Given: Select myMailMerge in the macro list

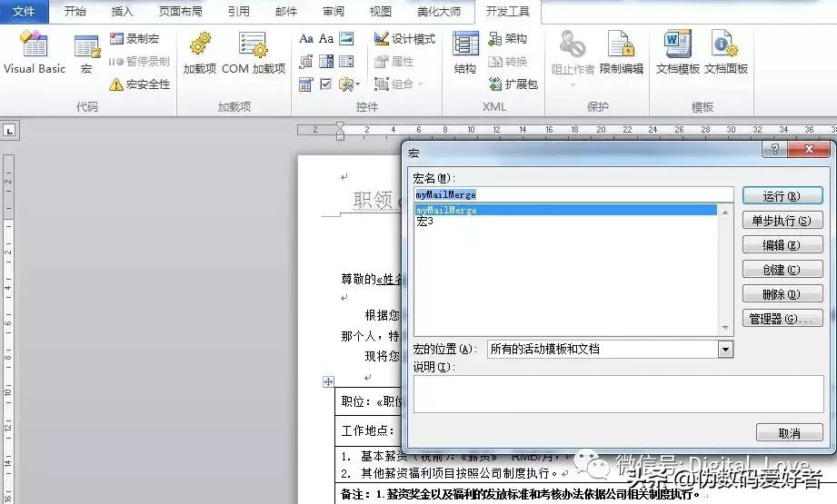Looking at the screenshot, I should (x=566, y=210).
